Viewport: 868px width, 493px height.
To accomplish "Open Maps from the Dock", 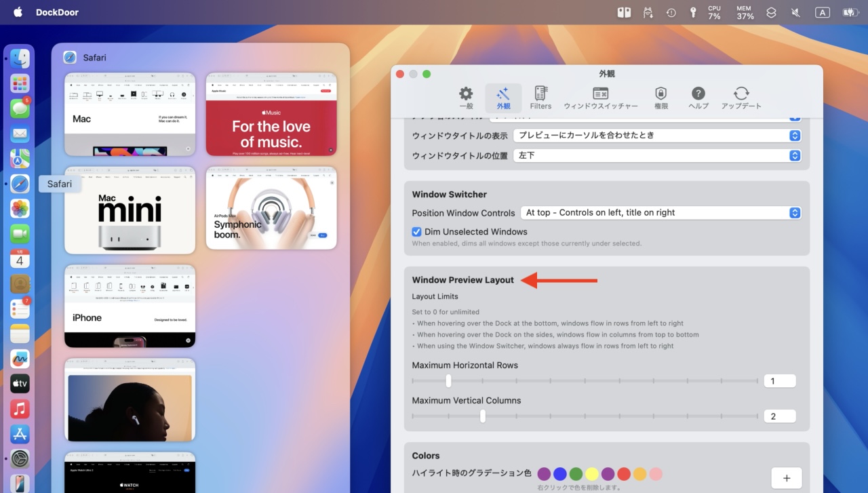I will point(20,159).
